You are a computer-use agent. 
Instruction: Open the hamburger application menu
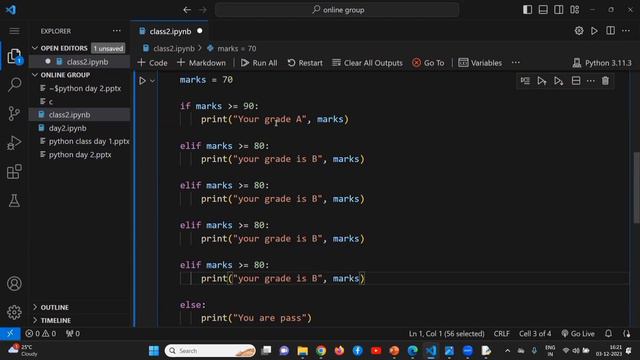[x=14, y=31]
